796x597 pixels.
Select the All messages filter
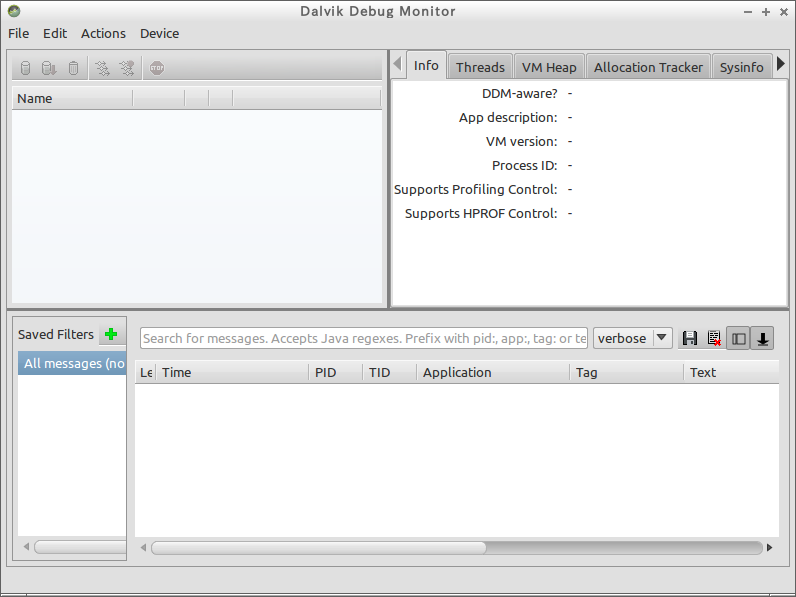tap(72, 363)
